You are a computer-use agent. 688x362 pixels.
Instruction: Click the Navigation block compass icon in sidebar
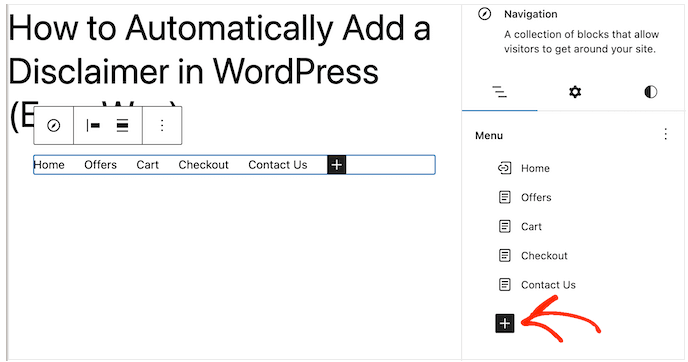484,14
